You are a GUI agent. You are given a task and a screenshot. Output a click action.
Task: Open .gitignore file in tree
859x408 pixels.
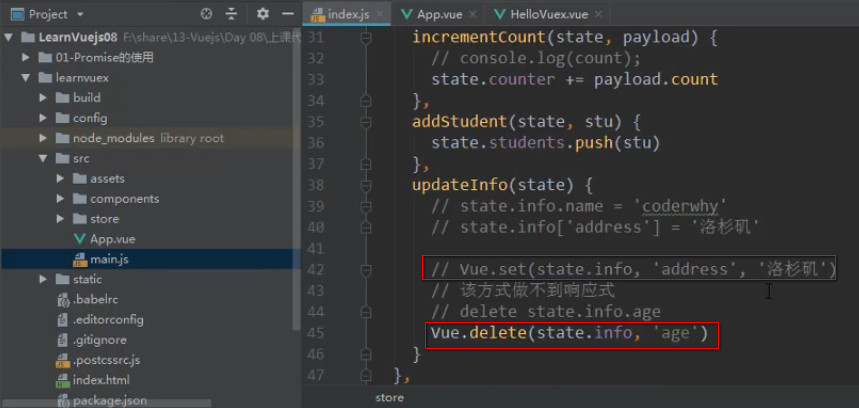coord(100,340)
